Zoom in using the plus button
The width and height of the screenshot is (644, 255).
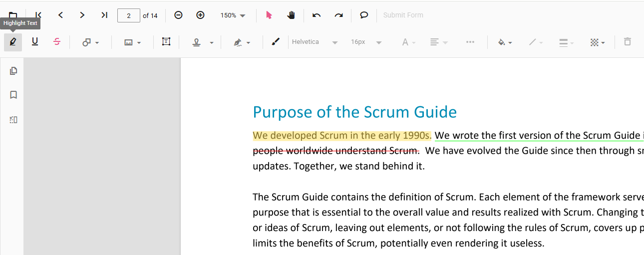coord(200,15)
